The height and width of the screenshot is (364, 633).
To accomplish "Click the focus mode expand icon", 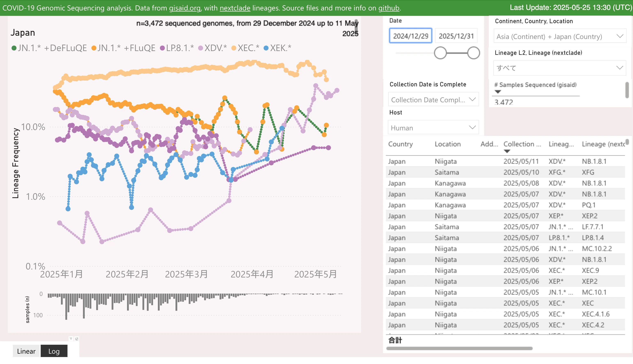I will [x=77, y=339].
